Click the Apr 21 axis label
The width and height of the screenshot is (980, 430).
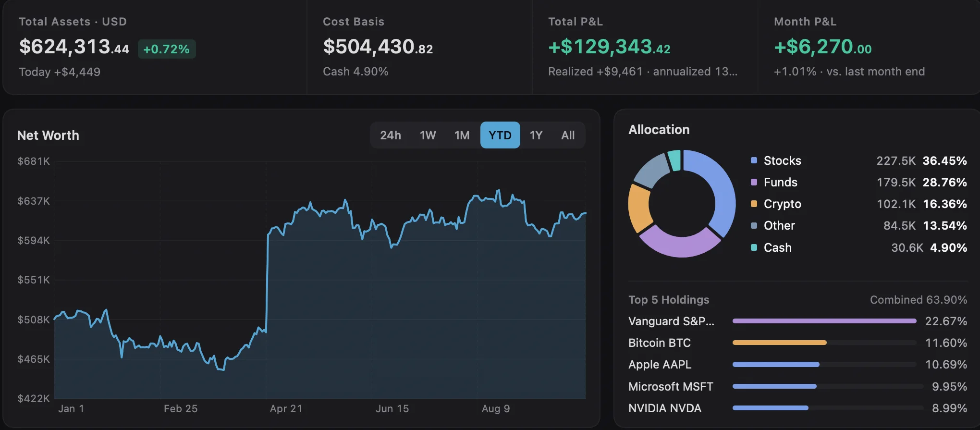coord(286,409)
